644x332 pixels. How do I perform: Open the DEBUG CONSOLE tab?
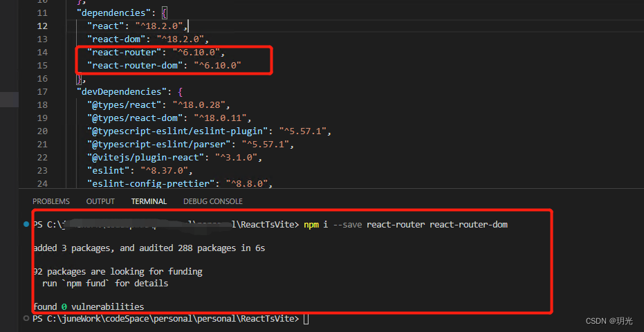[x=213, y=201]
